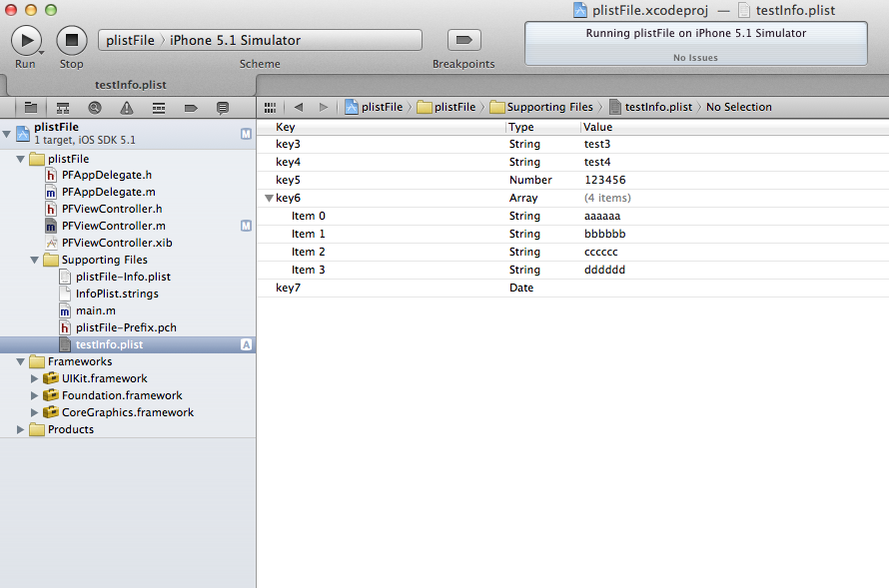The width and height of the screenshot is (889, 588).
Task: Select Supporting Files in jump bar
Action: tap(541, 107)
